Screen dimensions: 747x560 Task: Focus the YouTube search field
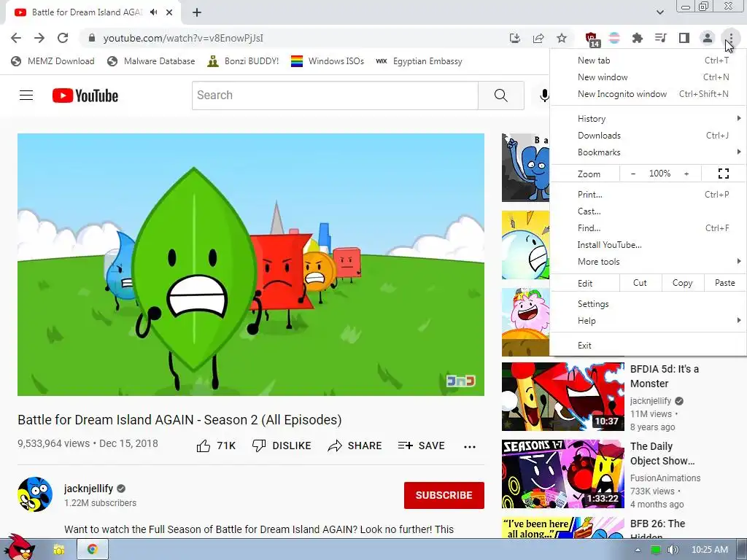click(335, 96)
